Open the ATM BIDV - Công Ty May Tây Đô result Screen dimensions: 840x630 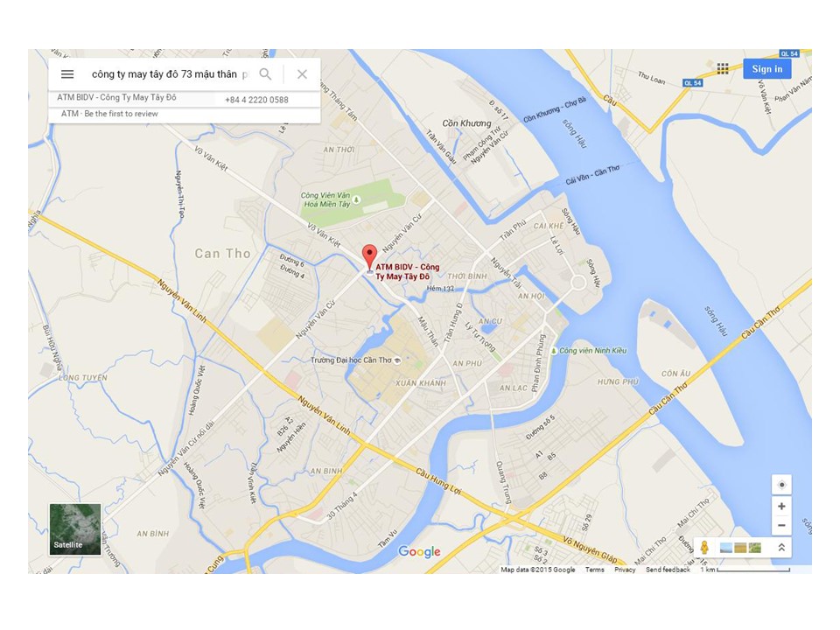click(116, 97)
